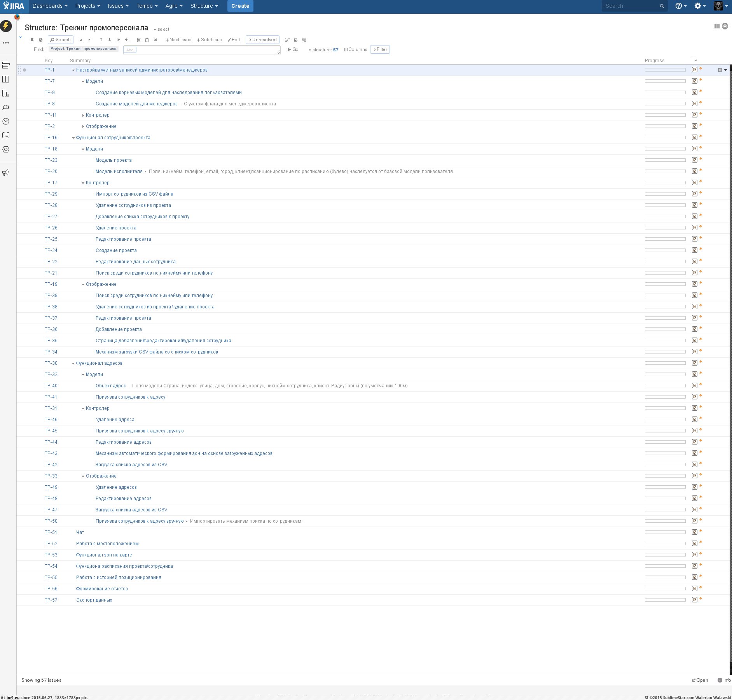Image resolution: width=732 pixels, height=700 pixels.
Task: Toggle the TP status icon for TP-57
Action: tap(695, 600)
